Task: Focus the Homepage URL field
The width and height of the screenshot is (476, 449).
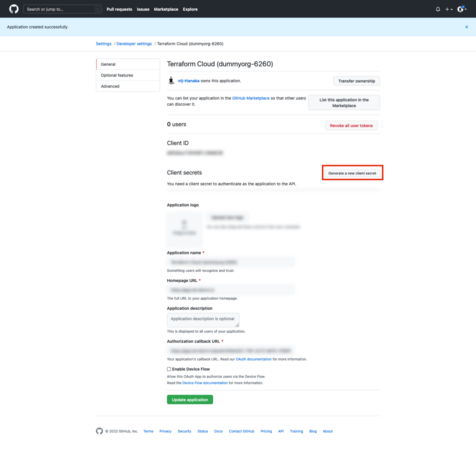Action: click(231, 290)
